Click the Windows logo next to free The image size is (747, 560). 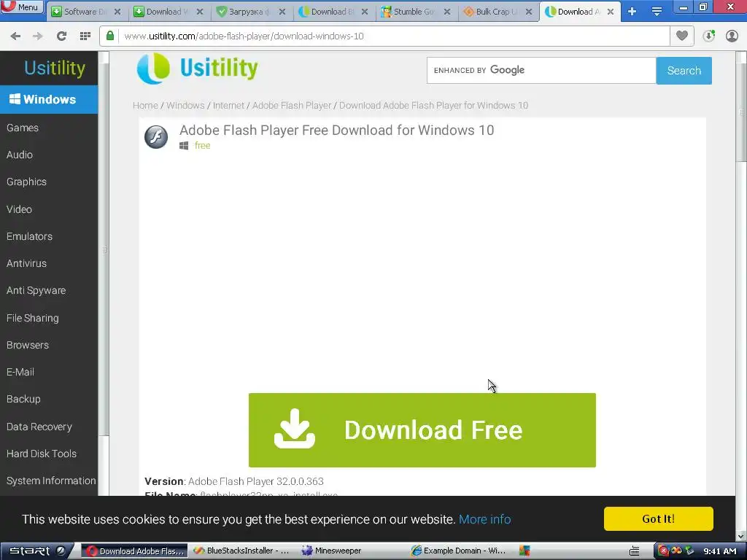(184, 146)
